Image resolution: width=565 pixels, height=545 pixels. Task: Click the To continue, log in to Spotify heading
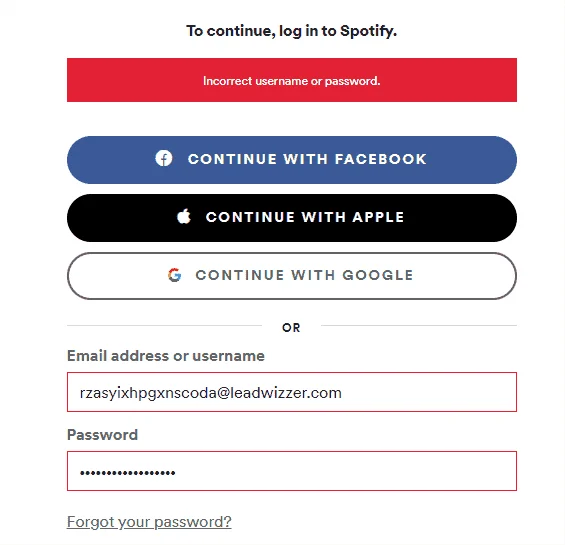[292, 31]
